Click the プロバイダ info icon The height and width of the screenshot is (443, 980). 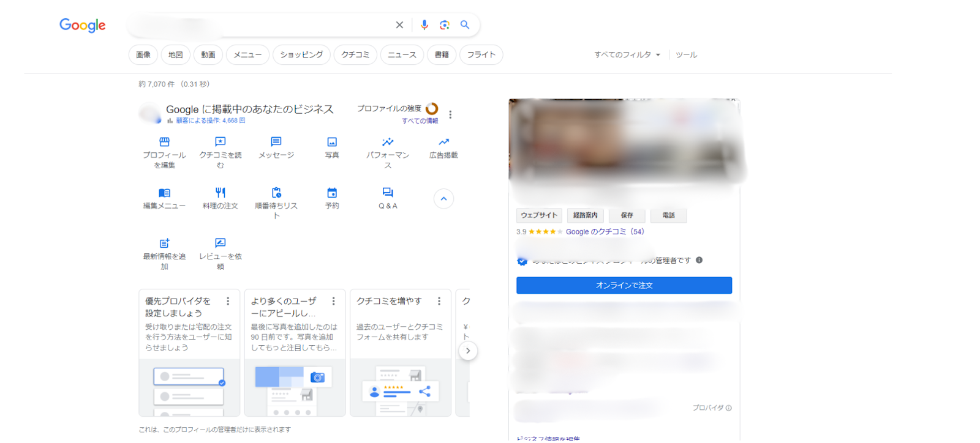[x=729, y=408]
